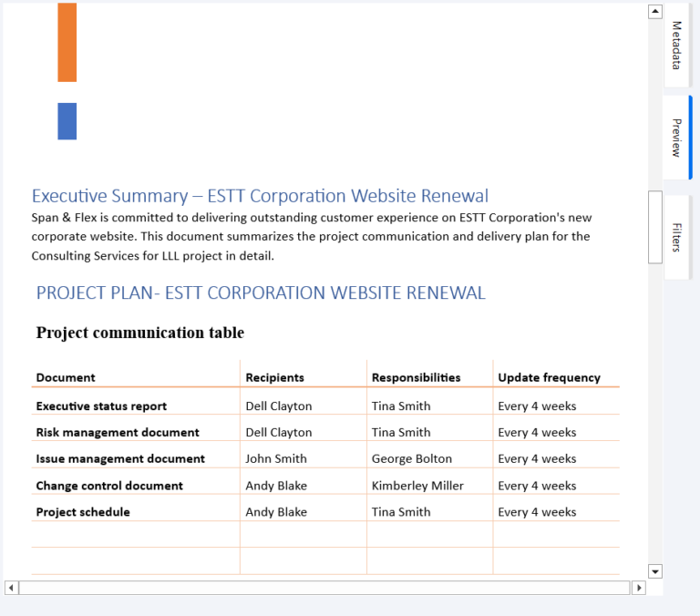Click the Update frequency column header
700x616 pixels.
pyautogui.click(x=549, y=377)
